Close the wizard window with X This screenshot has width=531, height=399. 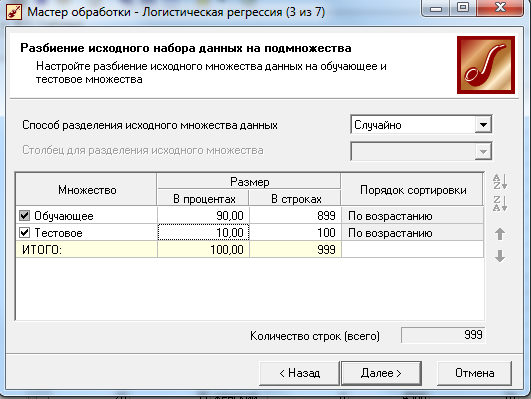(500, 8)
